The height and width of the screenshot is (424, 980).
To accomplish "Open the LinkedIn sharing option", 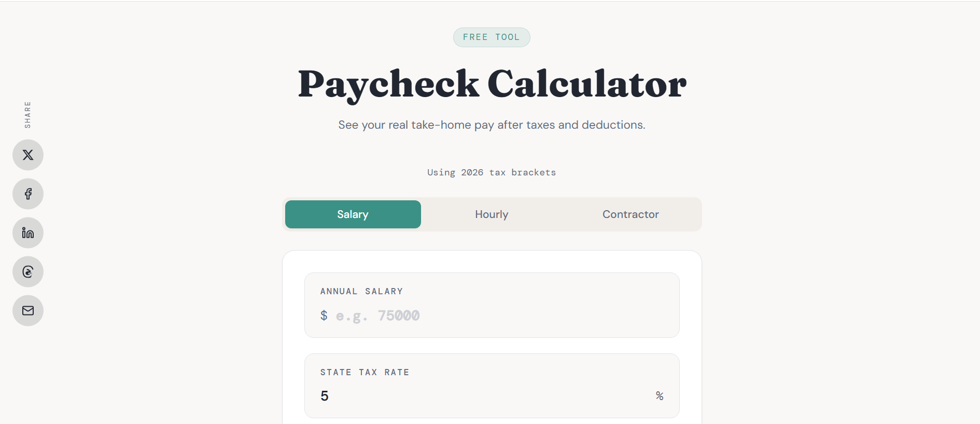I will (x=27, y=232).
